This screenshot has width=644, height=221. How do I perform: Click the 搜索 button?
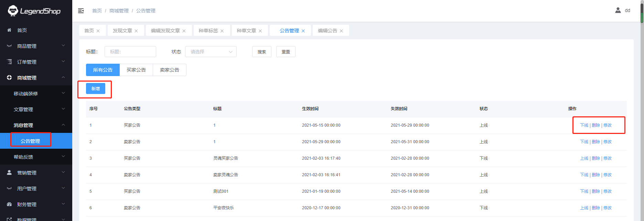pyautogui.click(x=261, y=52)
